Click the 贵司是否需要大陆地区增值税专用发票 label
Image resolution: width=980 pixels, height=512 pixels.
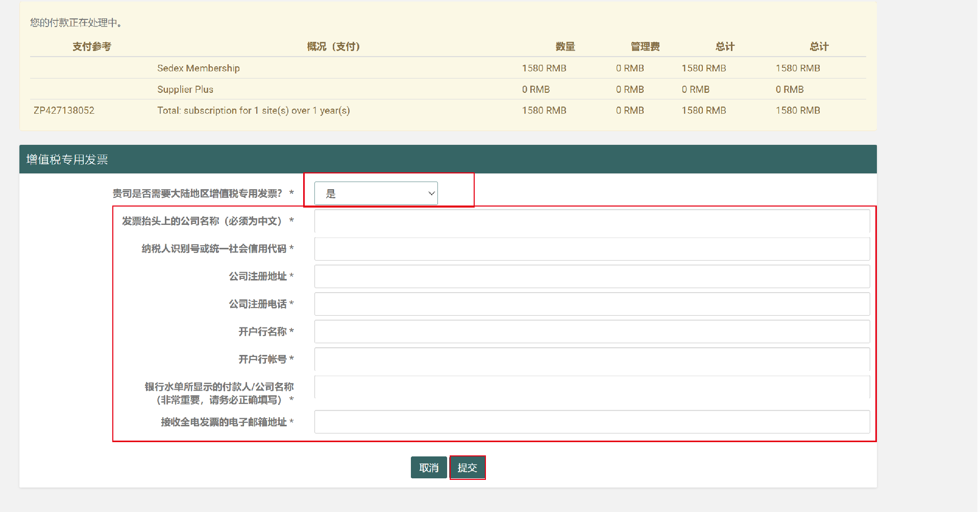point(203,193)
